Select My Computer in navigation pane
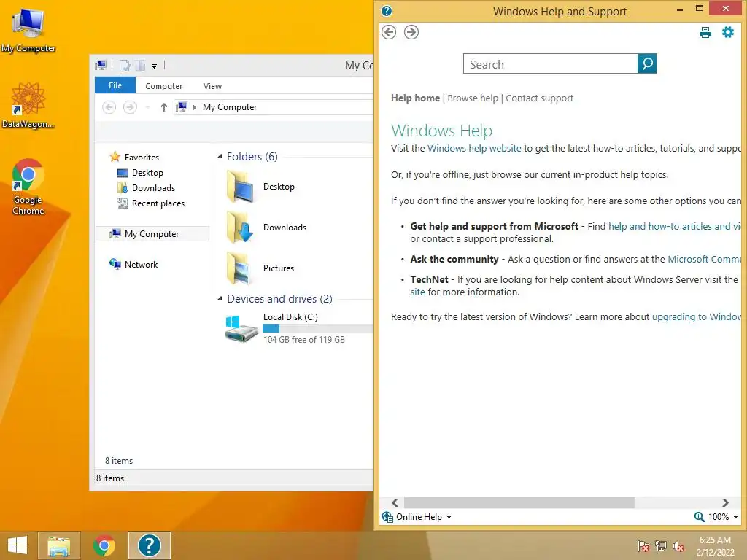This screenshot has height=560, width=747. [x=152, y=234]
